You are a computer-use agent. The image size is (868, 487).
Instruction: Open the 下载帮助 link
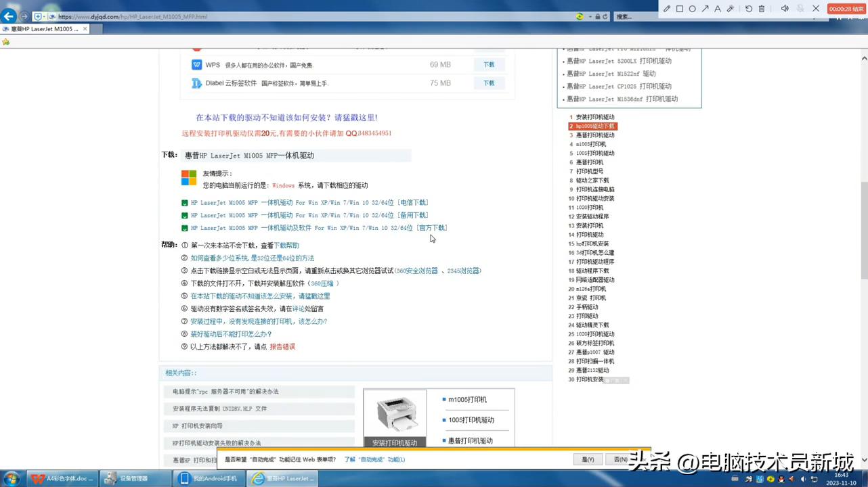(286, 246)
